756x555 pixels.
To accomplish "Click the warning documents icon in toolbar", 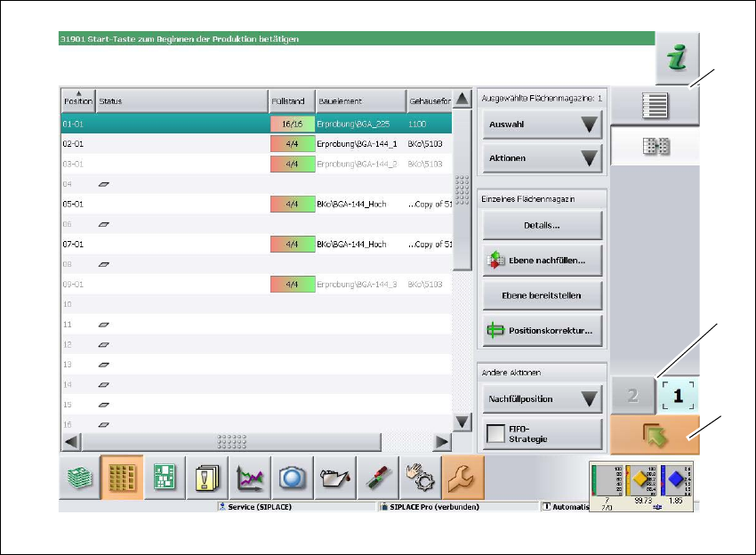I will (x=207, y=479).
